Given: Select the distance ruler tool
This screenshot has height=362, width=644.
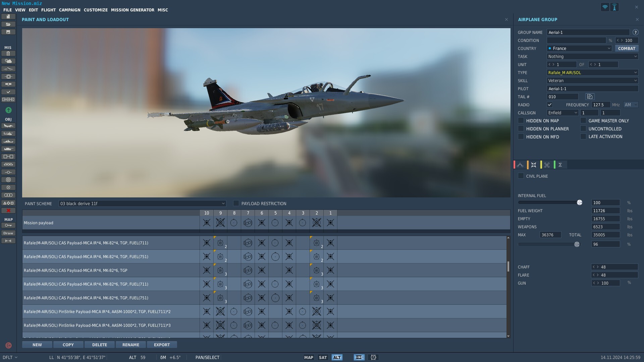Looking at the screenshot, I should click(8, 241).
